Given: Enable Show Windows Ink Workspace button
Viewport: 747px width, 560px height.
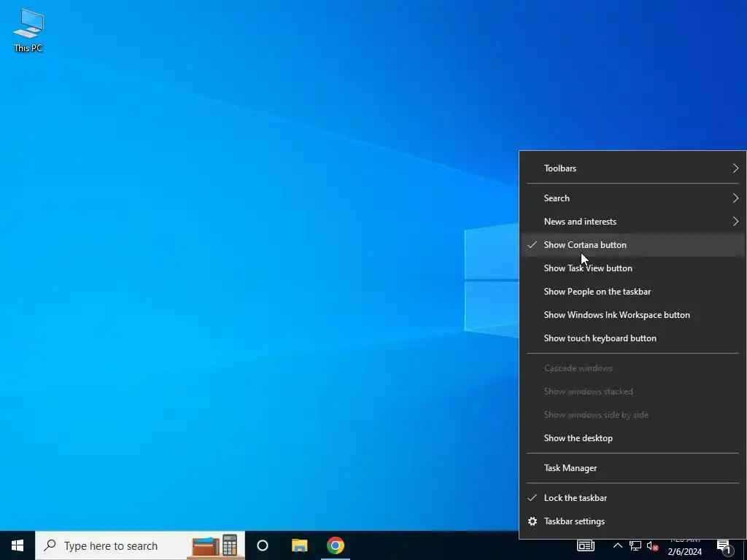Looking at the screenshot, I should (632, 315).
